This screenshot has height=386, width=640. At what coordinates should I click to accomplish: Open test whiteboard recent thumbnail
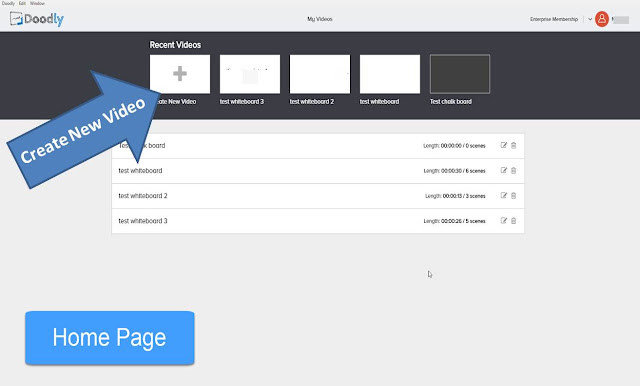(x=390, y=74)
